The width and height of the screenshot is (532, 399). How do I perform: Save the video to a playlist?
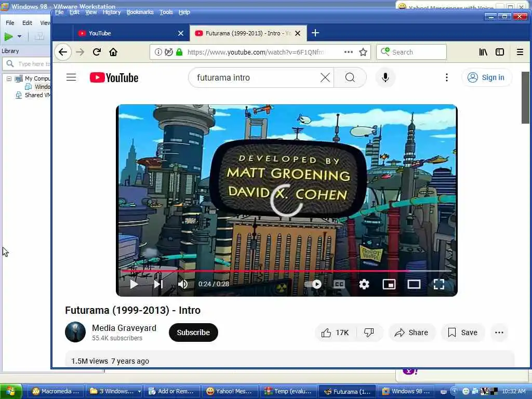click(463, 332)
